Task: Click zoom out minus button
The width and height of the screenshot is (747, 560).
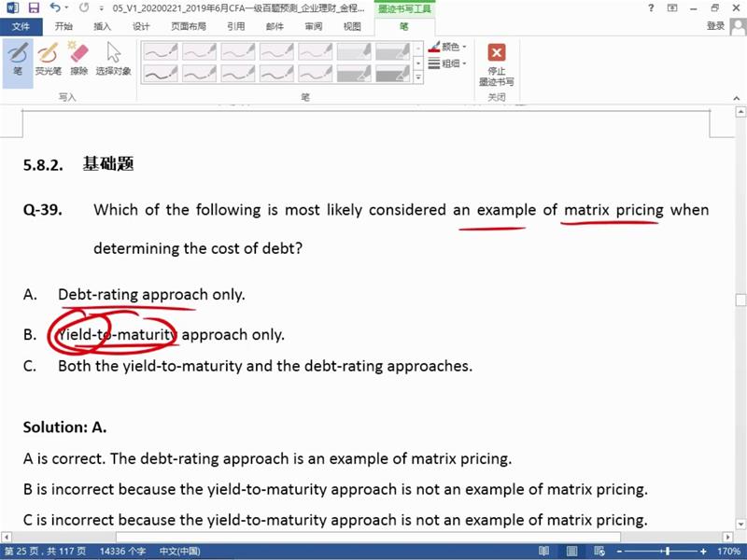Action: tap(619, 552)
